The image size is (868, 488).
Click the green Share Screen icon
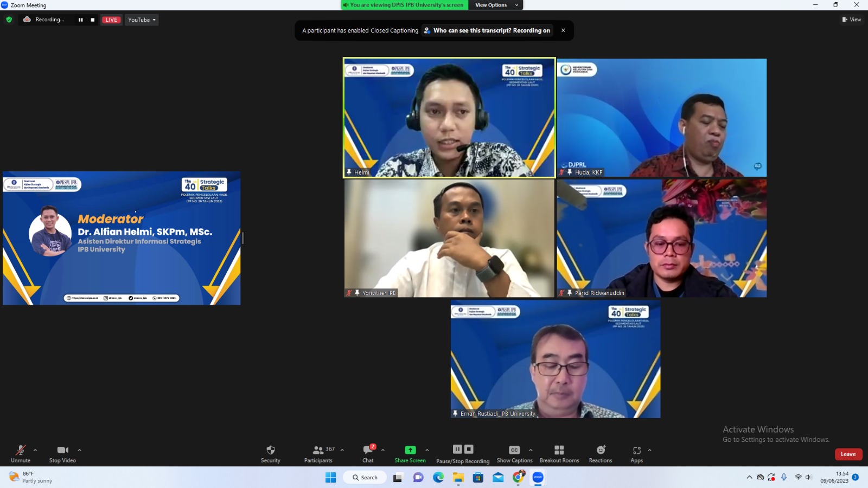point(410,450)
